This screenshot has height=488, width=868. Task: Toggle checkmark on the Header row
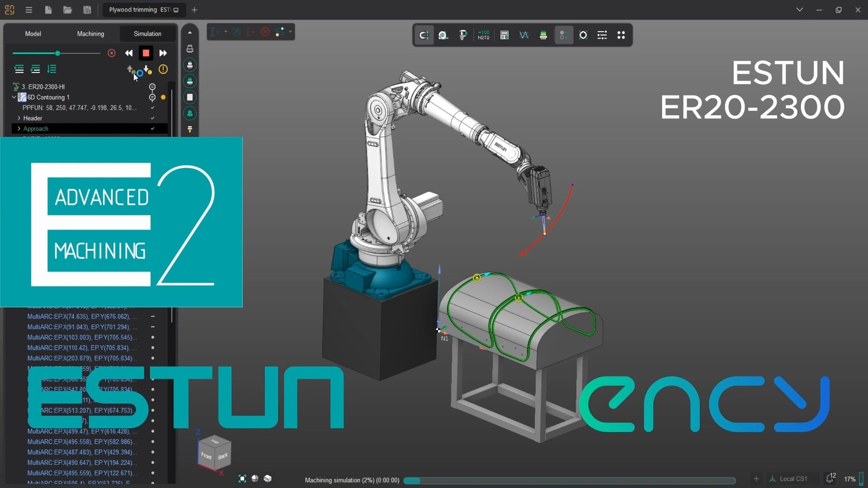[152, 118]
